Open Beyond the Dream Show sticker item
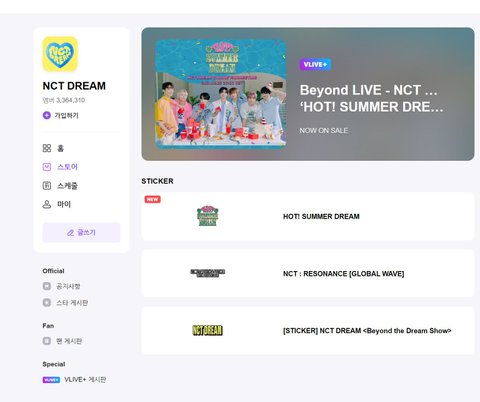480x402 pixels. click(x=308, y=330)
